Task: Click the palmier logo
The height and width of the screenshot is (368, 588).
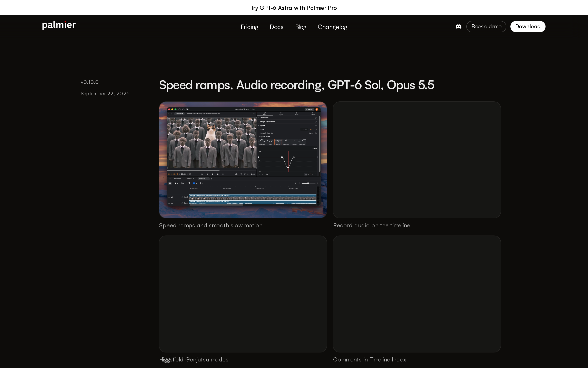Action: coord(59,25)
